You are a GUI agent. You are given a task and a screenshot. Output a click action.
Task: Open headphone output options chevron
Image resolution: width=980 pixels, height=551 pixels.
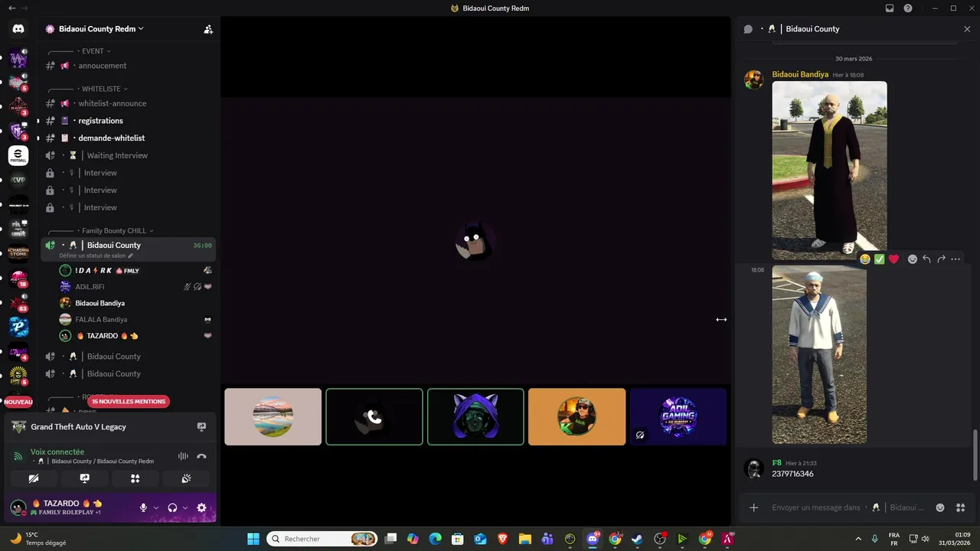(185, 507)
